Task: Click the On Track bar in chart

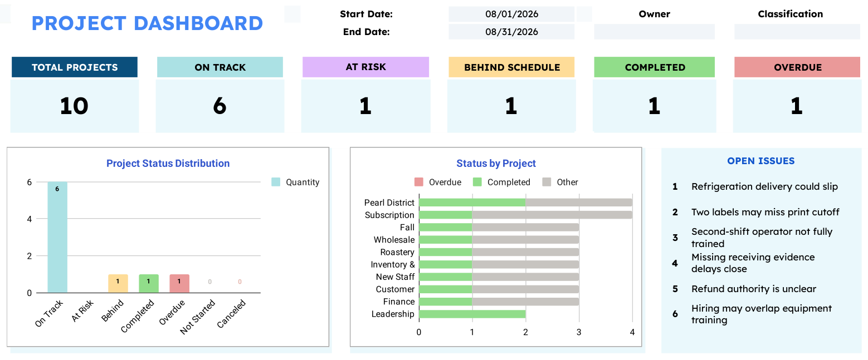Action: [57, 237]
